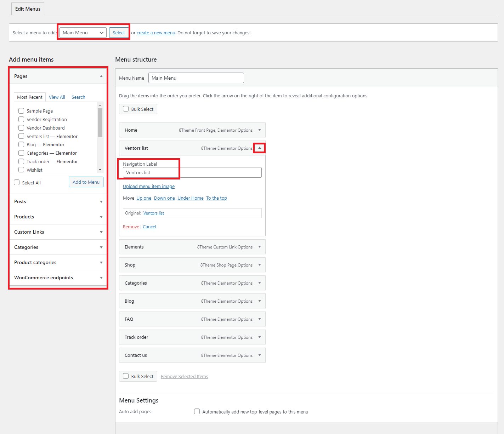Viewport: 504px width, 434px height.
Task: Click the 'Under Home' move link
Action: (191, 198)
